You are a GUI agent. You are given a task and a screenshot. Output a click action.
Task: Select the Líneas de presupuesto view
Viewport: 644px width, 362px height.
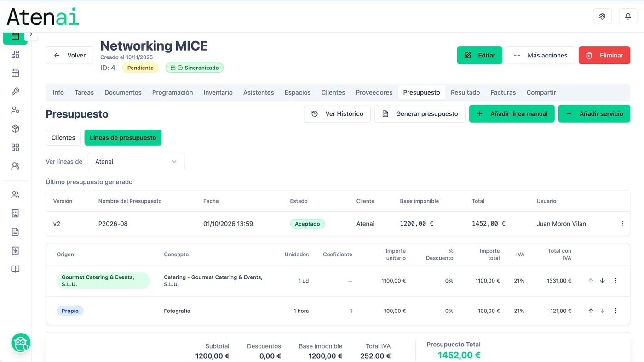point(123,138)
